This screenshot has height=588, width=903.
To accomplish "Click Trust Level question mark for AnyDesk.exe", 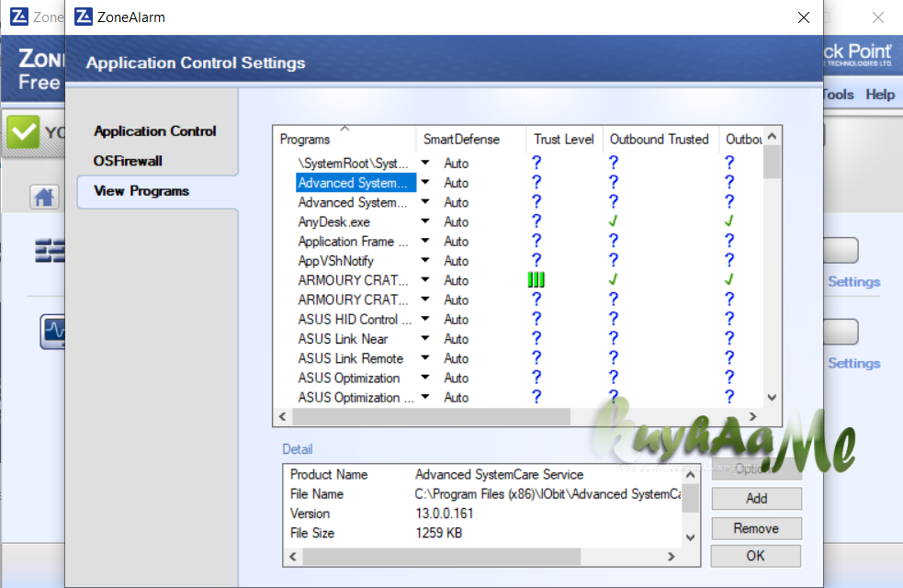I will (536, 221).
